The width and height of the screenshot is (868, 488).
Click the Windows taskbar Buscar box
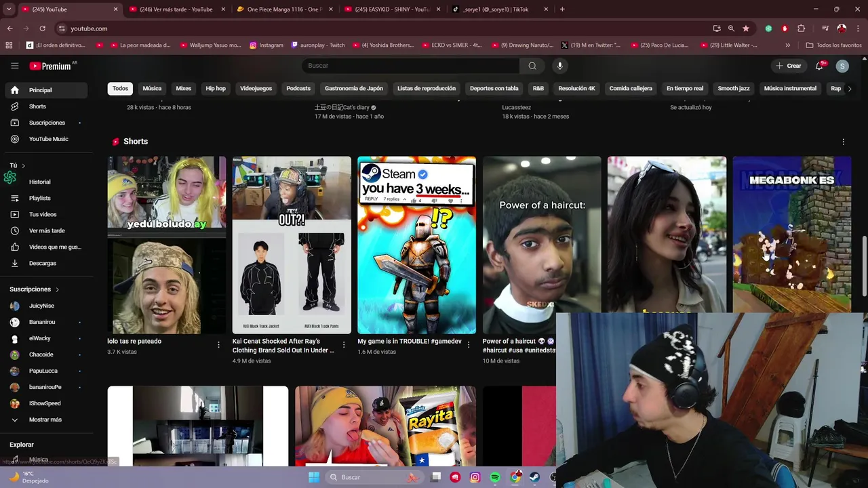click(373, 477)
